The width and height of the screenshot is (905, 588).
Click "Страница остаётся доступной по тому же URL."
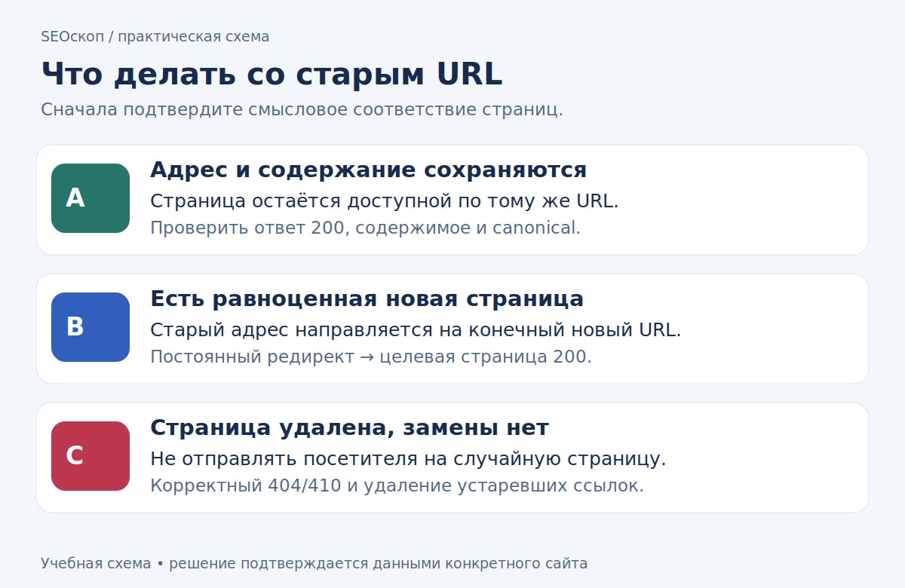click(384, 201)
